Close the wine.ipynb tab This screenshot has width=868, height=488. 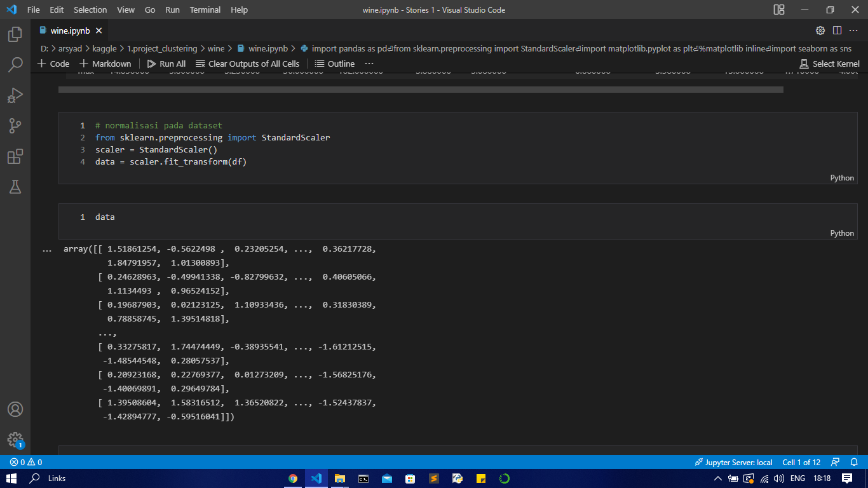point(99,30)
